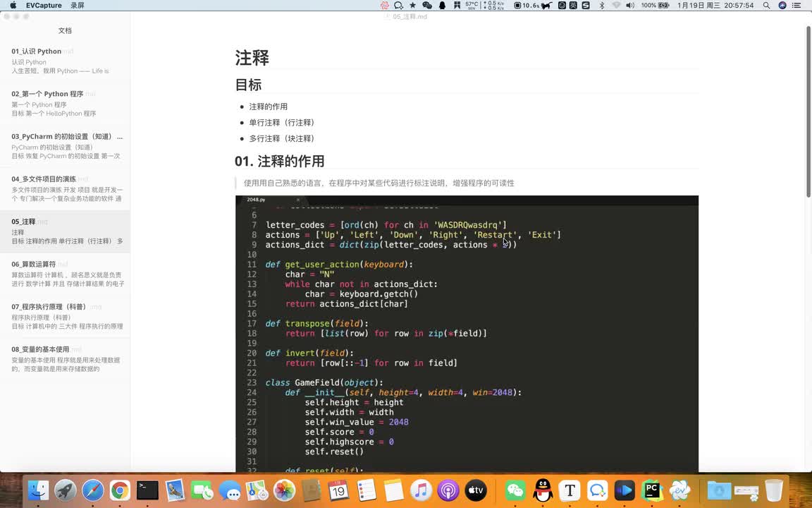The height and width of the screenshot is (508, 812).
Task: Open Maps app in the Dock
Action: click(257, 490)
